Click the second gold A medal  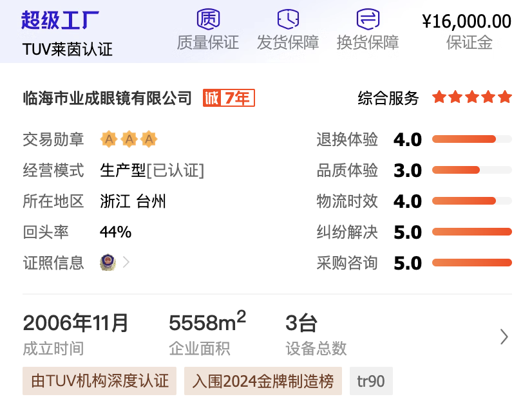(x=129, y=139)
